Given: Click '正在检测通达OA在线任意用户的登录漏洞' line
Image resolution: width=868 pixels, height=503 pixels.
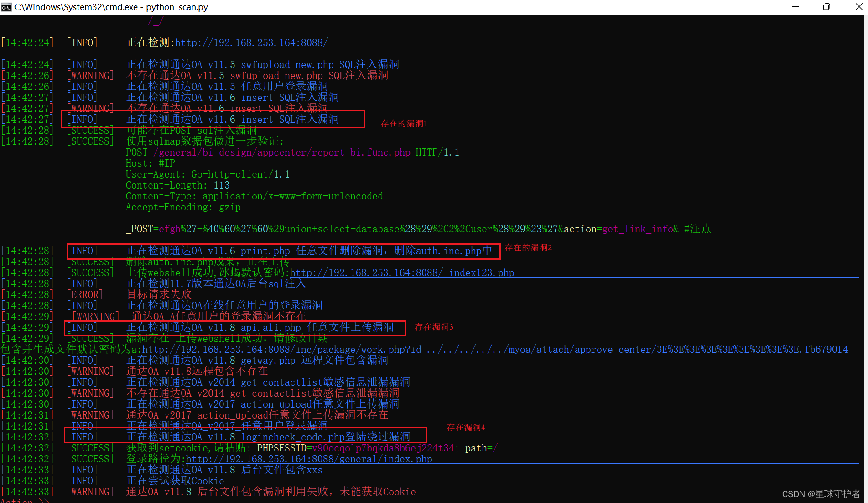Looking at the screenshot, I should click(224, 305).
